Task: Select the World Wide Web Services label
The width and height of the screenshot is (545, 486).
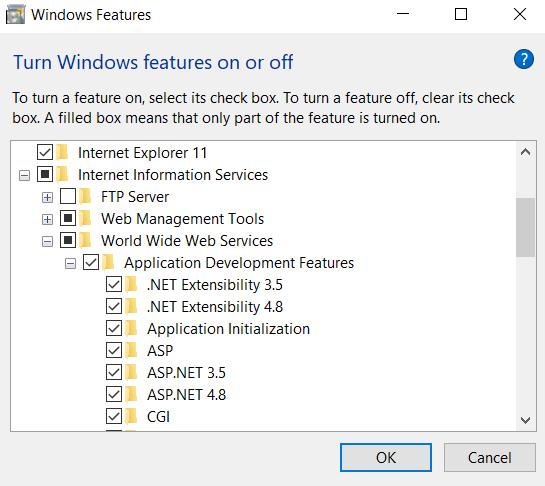Action: [187, 241]
